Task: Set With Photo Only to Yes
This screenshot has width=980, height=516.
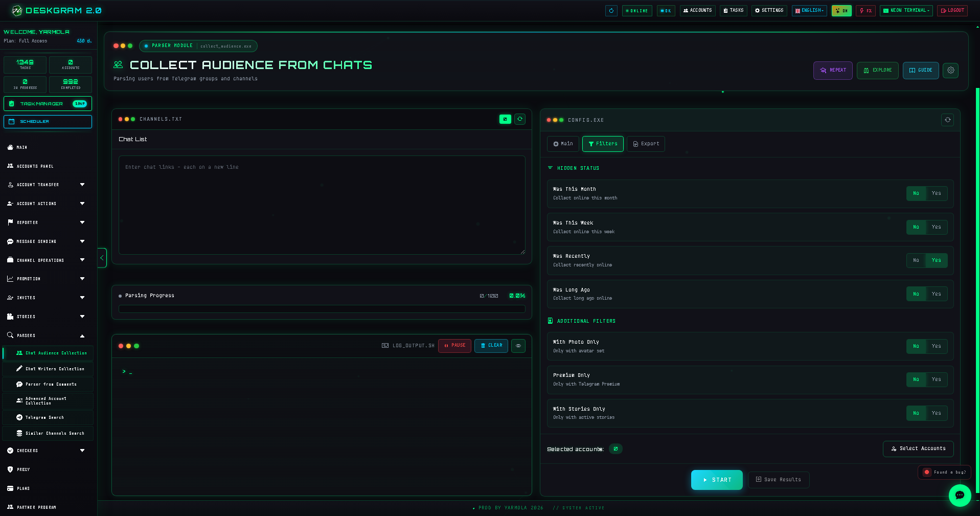Action: (x=937, y=346)
